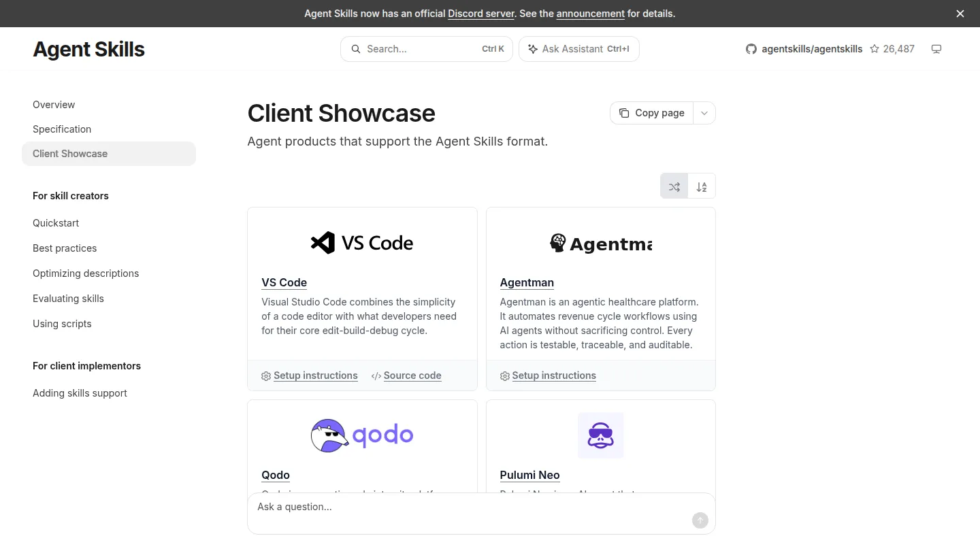This screenshot has width=980, height=551.
Task: Click the Agent Skills site logo
Action: click(x=88, y=49)
